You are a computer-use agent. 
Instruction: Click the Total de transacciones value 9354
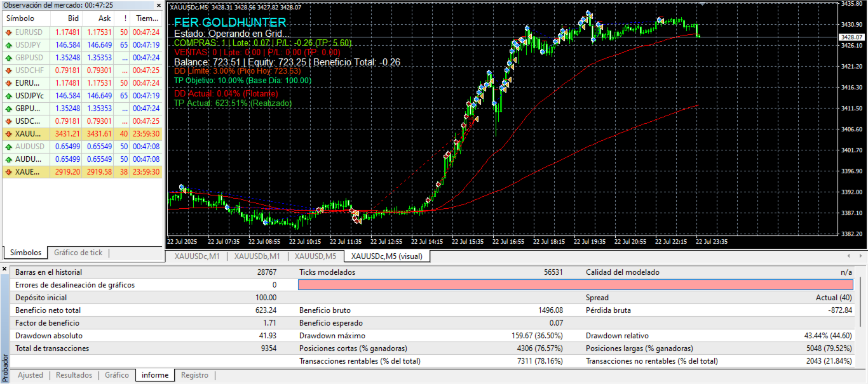[268, 348]
